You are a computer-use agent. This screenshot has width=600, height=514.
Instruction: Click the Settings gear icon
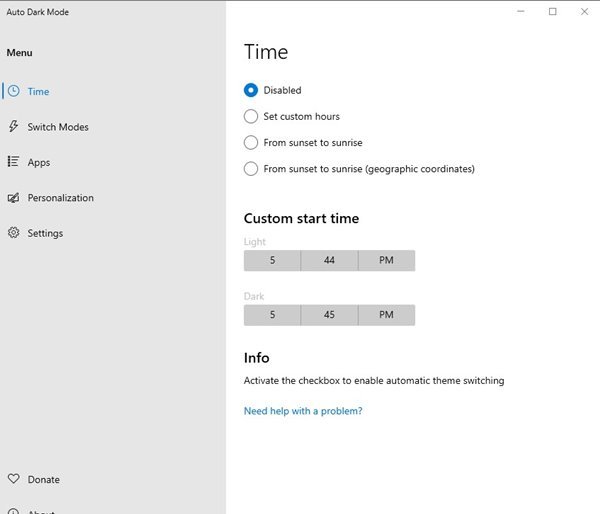click(x=13, y=233)
